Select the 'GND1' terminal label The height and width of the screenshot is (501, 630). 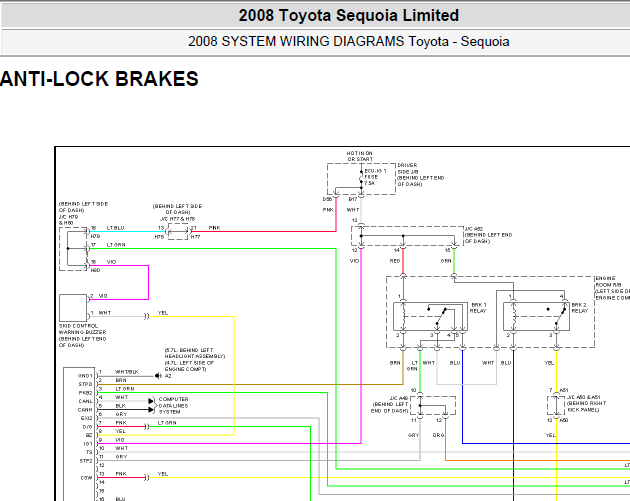(x=85, y=376)
